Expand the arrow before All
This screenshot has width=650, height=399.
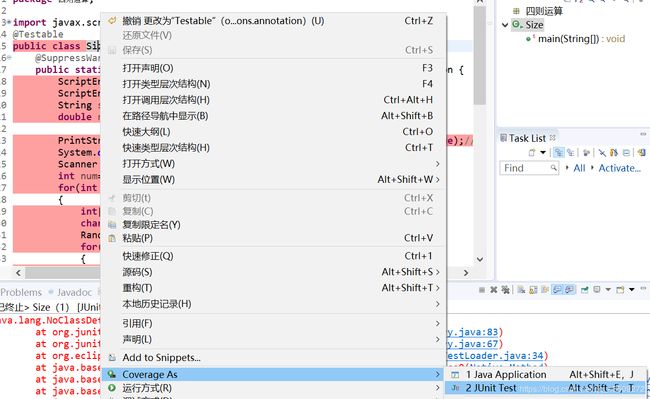click(567, 167)
